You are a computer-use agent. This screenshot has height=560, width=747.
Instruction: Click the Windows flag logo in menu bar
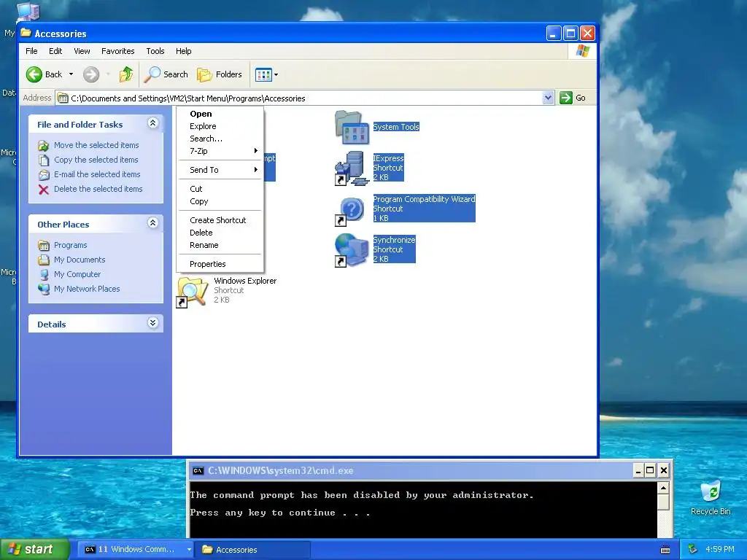[583, 51]
